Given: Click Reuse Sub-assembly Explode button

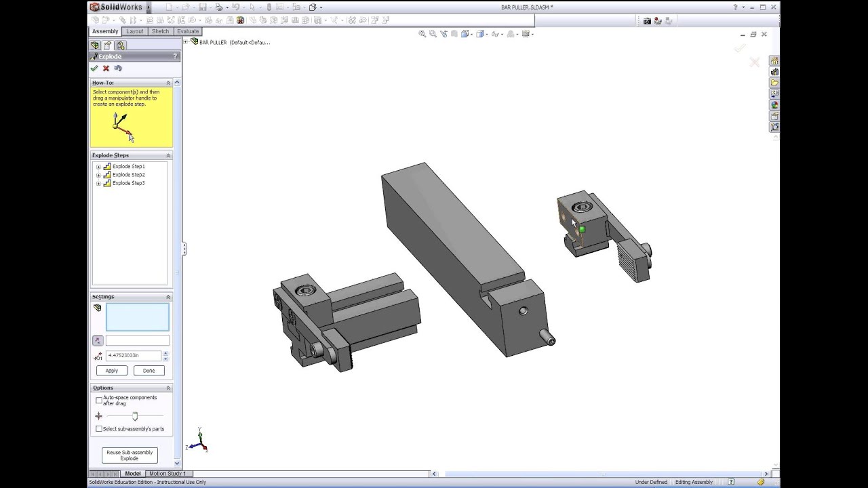Looking at the screenshot, I should tap(130, 455).
